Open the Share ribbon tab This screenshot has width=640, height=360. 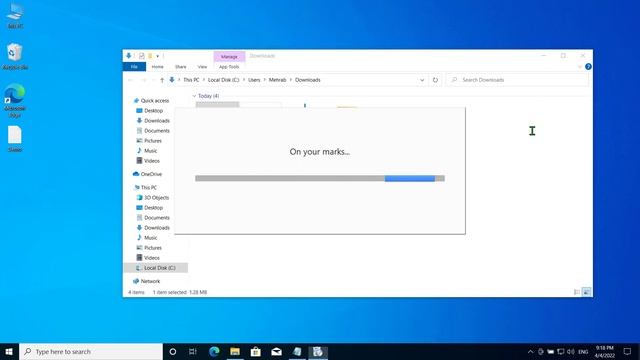(x=180, y=67)
